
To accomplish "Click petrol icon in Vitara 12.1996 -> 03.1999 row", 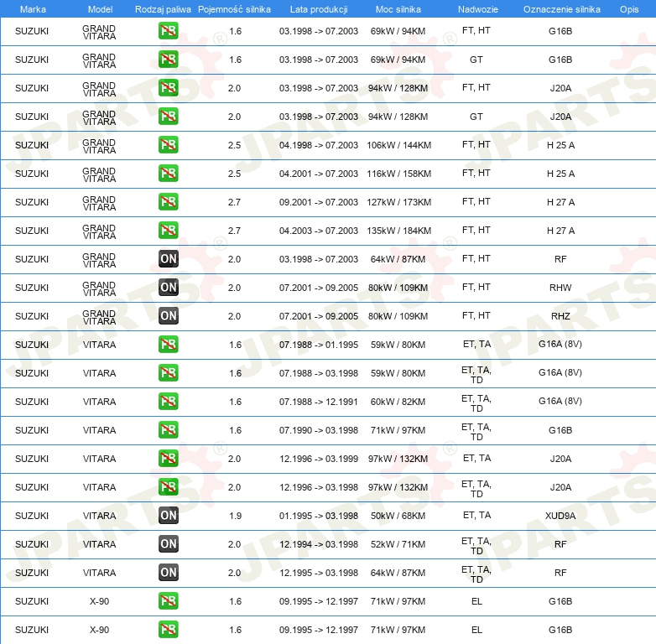I will click(x=168, y=458).
